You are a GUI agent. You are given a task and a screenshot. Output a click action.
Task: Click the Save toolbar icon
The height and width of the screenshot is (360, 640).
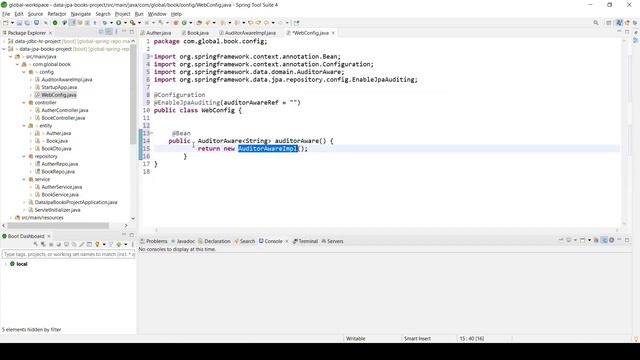coord(19,23)
